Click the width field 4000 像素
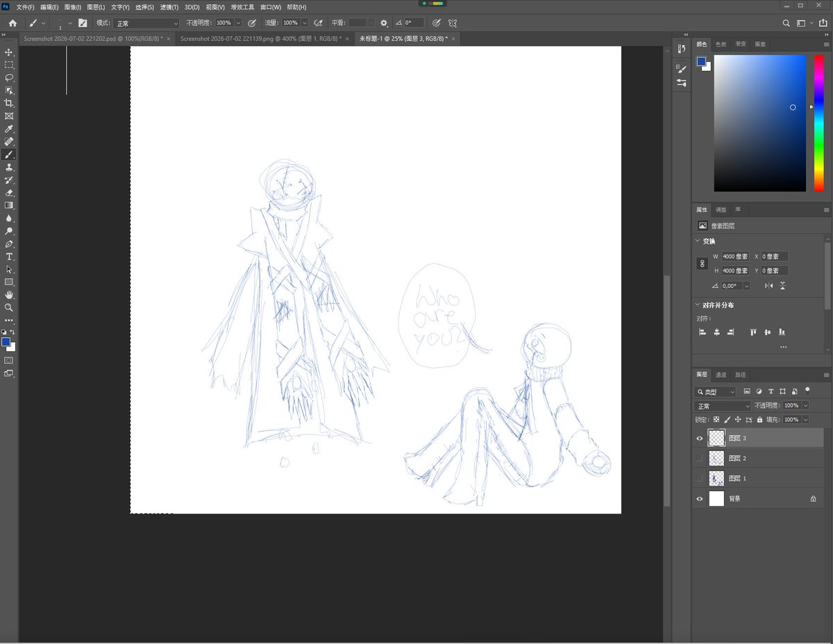Viewport: 833px width, 644px height. 735,256
